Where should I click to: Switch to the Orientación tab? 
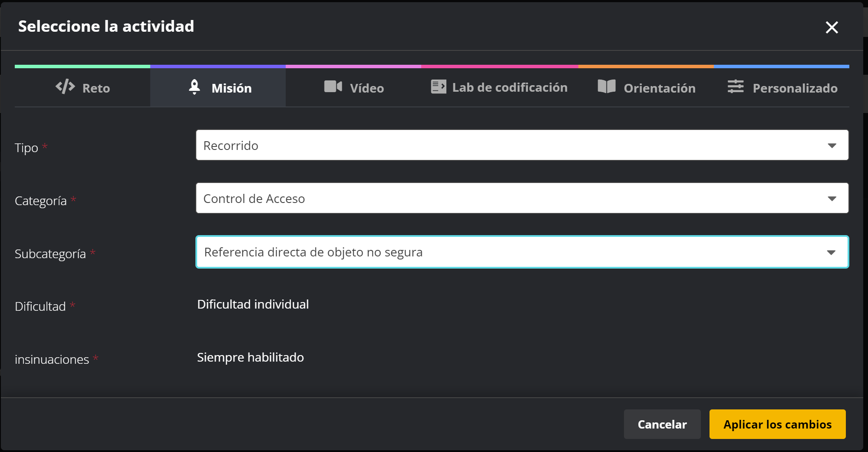click(x=646, y=88)
